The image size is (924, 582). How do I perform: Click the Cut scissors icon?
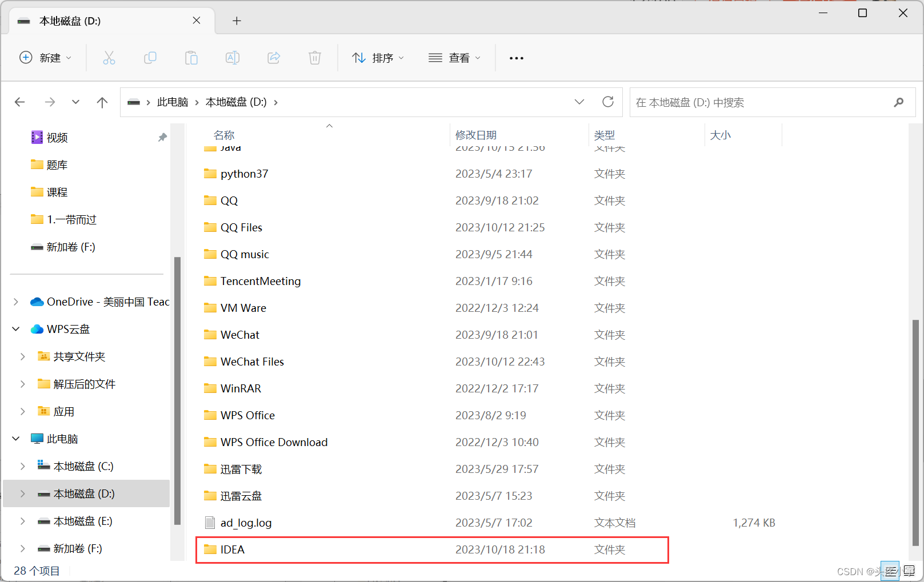click(109, 58)
